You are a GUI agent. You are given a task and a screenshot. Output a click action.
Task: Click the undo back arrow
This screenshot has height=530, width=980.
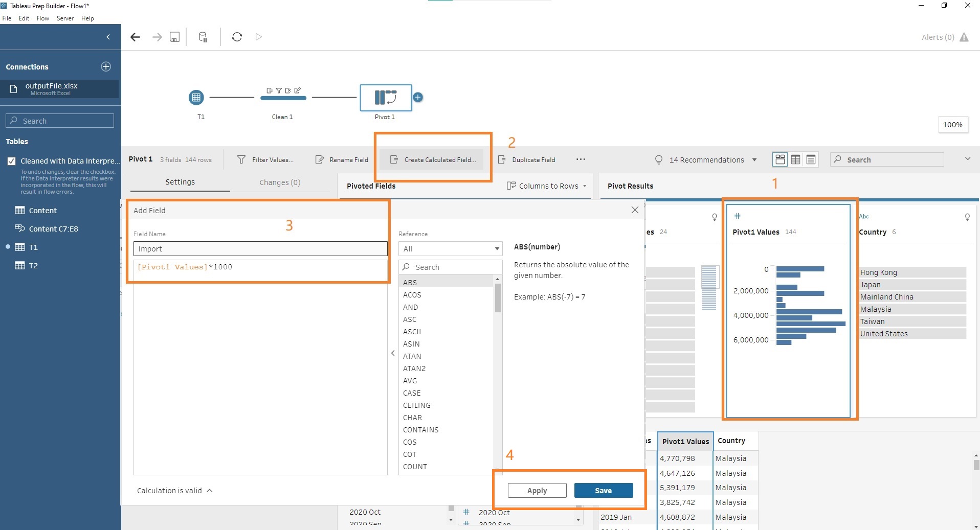click(135, 37)
